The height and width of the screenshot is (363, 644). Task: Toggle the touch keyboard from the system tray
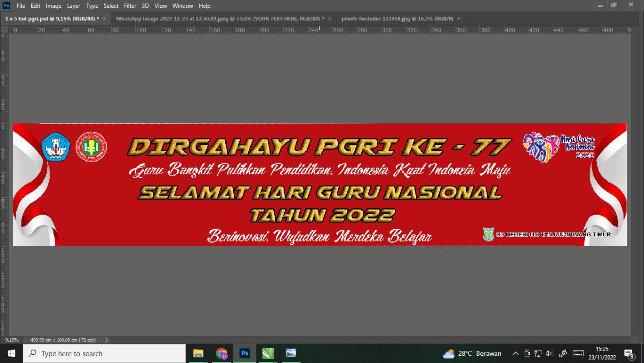point(578,353)
